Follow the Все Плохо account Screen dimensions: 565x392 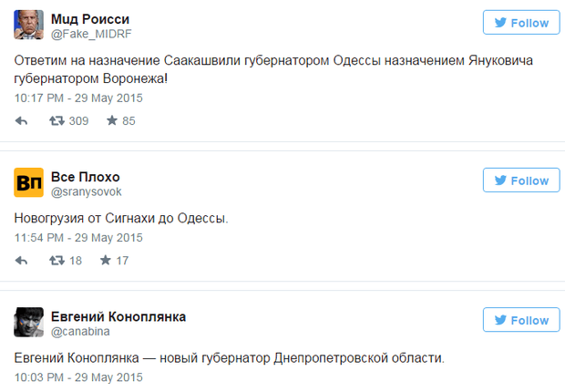coord(520,181)
